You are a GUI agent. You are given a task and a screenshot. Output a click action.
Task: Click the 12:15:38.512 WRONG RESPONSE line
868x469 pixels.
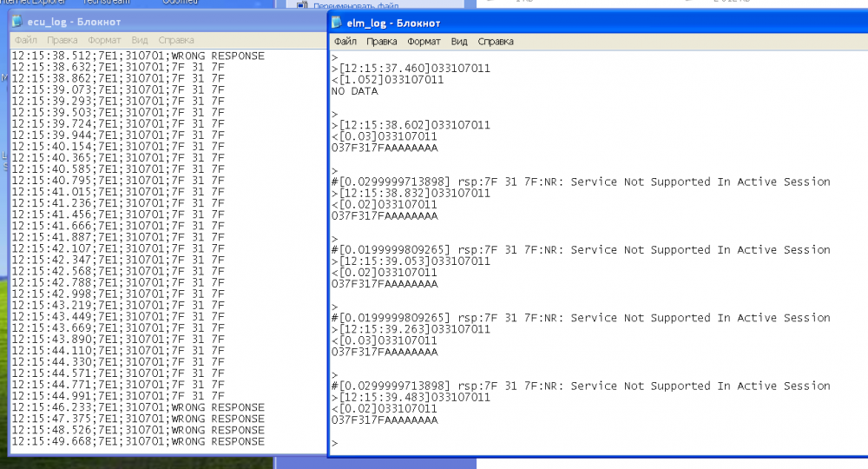coord(138,56)
